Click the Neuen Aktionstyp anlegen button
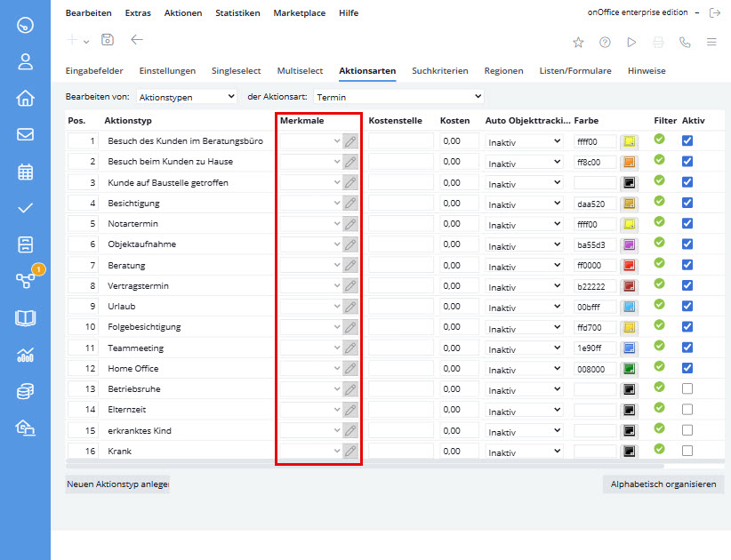The height and width of the screenshot is (560, 731). (117, 484)
